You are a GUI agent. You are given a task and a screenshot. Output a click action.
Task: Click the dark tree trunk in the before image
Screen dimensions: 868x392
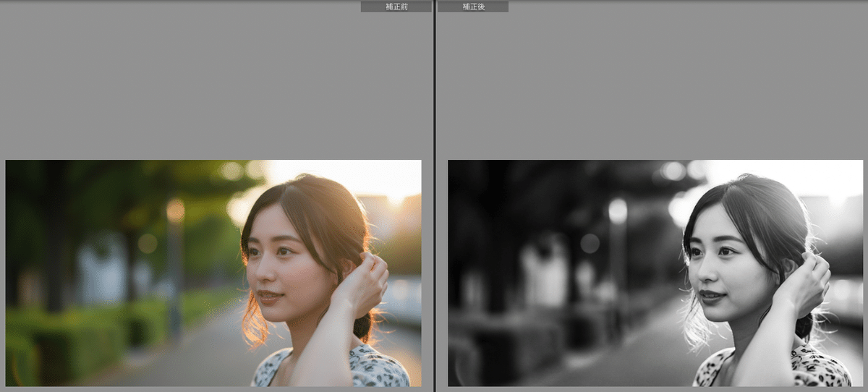coord(55,239)
